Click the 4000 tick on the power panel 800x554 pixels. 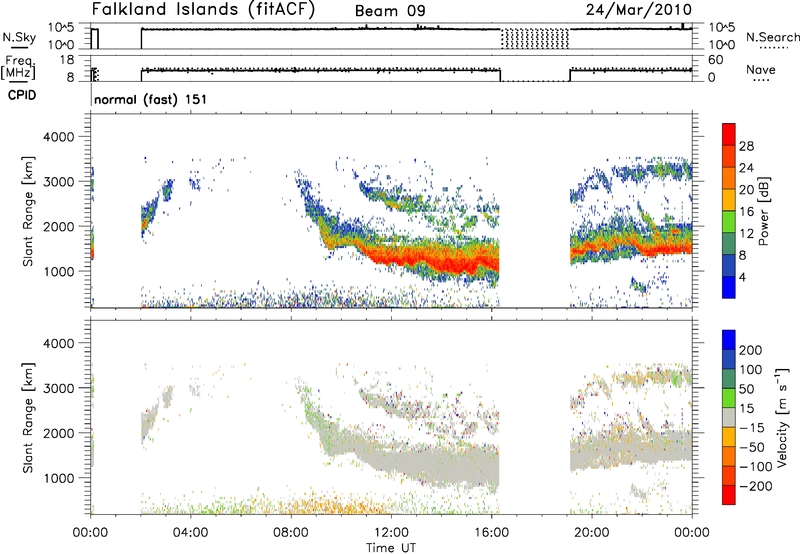point(58,137)
